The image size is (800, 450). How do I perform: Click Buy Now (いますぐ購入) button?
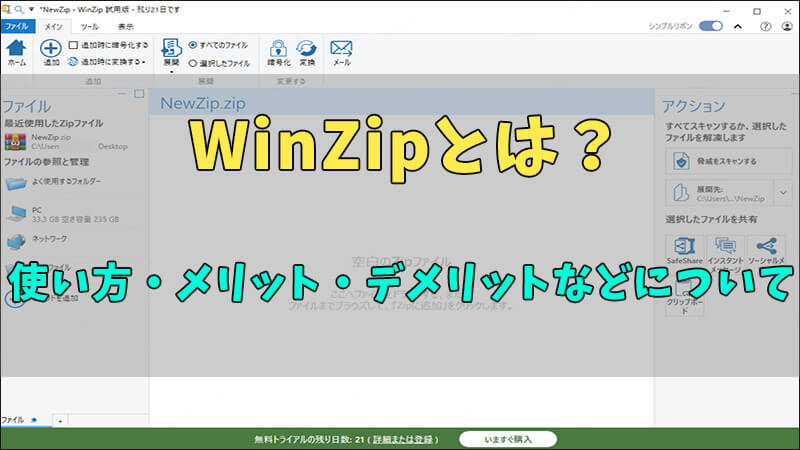tap(508, 439)
